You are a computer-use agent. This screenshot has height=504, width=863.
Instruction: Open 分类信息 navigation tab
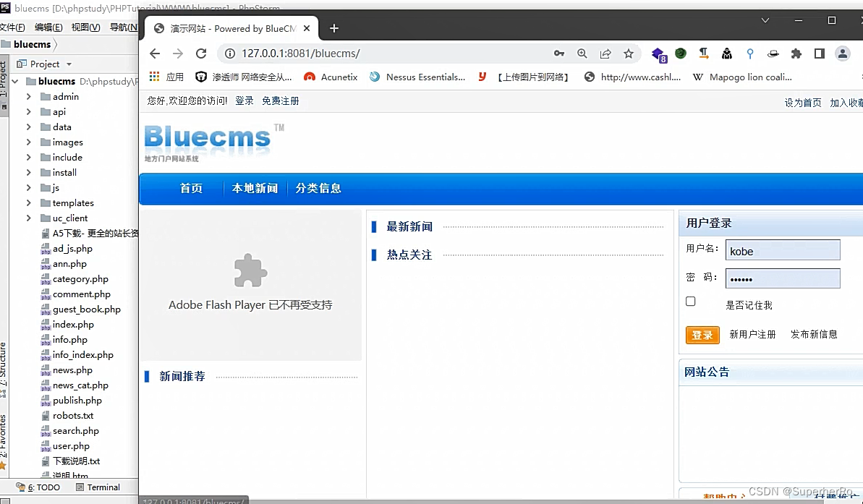(x=318, y=188)
